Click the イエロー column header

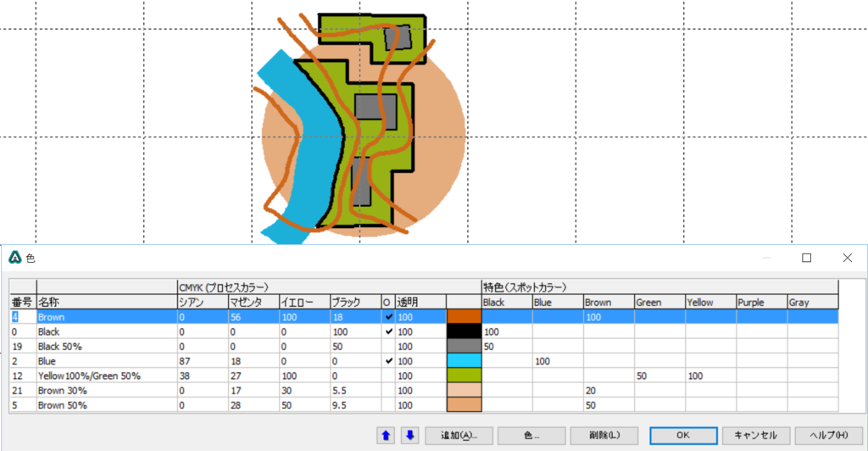point(304,302)
